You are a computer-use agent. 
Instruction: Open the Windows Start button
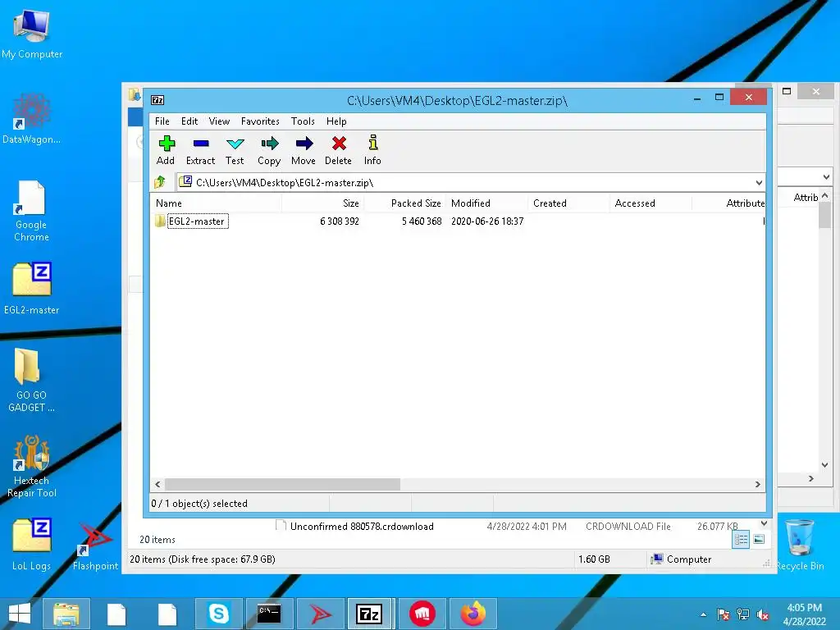tap(20, 614)
